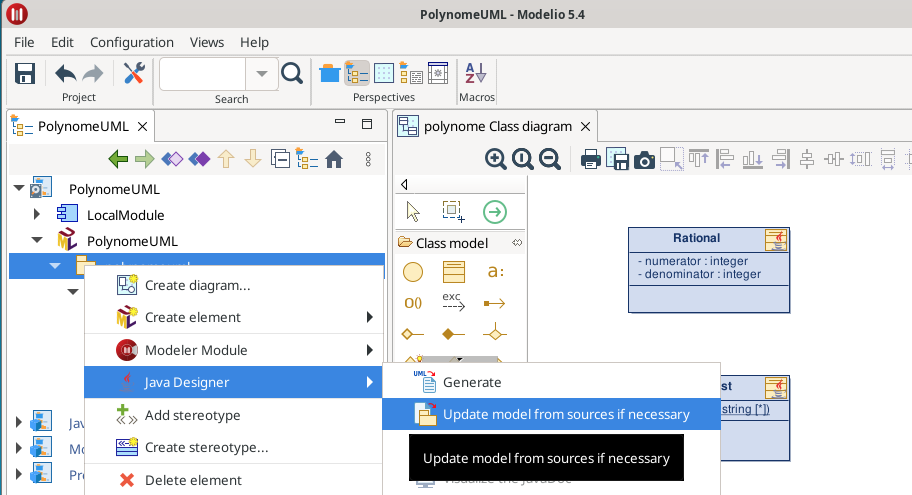The width and height of the screenshot is (912, 495).
Task: Collapse the PolynomeUML root project node
Action: 19,188
